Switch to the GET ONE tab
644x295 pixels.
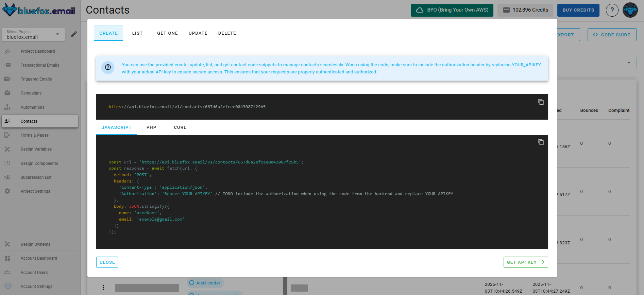tap(168, 33)
